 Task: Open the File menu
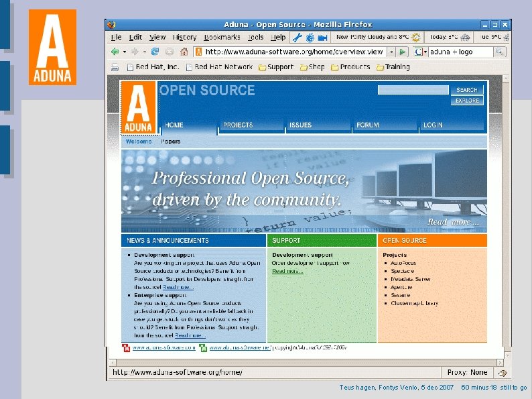coord(116,37)
